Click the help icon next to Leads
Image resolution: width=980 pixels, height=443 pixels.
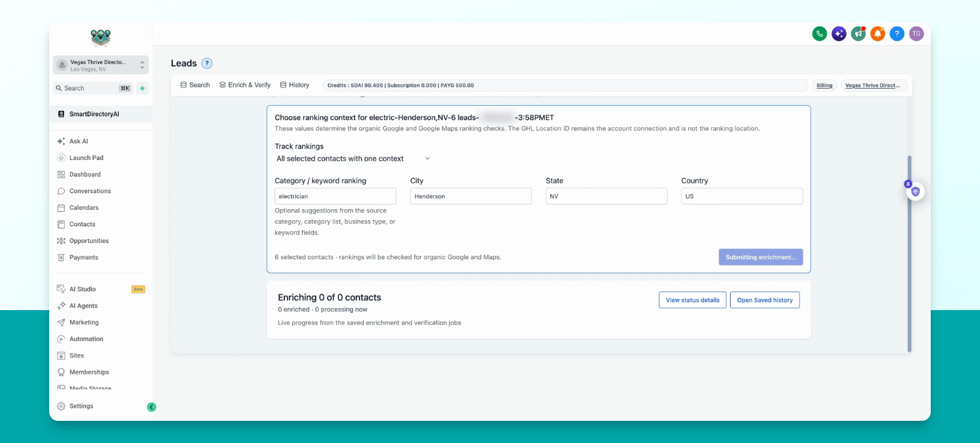(x=207, y=63)
